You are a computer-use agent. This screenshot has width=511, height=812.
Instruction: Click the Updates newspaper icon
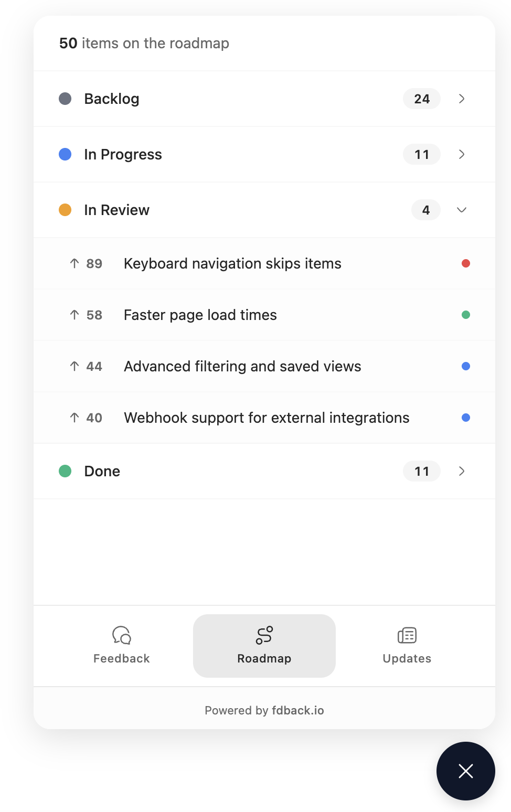click(407, 635)
